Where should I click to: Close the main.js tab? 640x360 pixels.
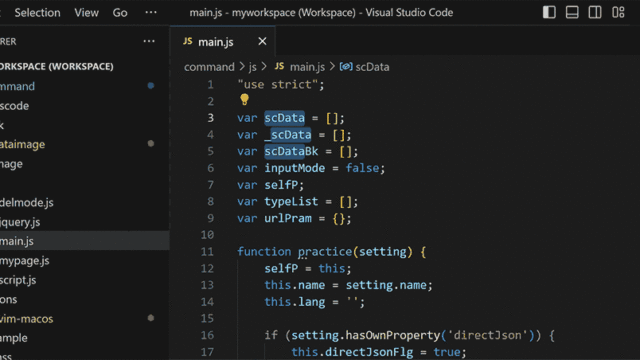click(262, 41)
